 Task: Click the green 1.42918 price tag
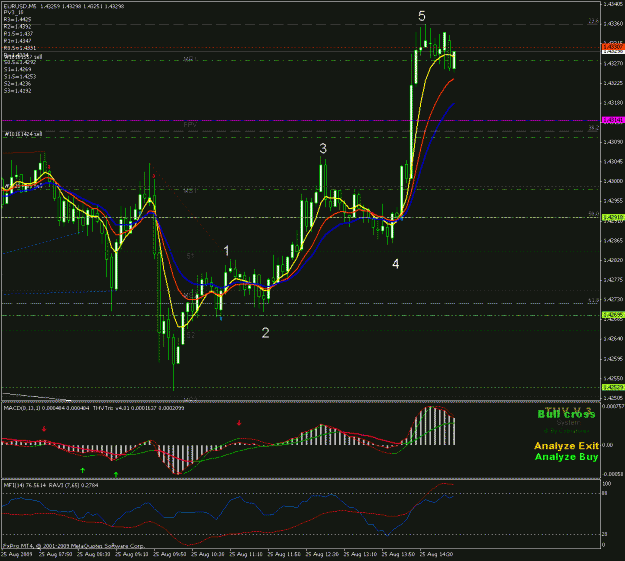click(x=613, y=217)
